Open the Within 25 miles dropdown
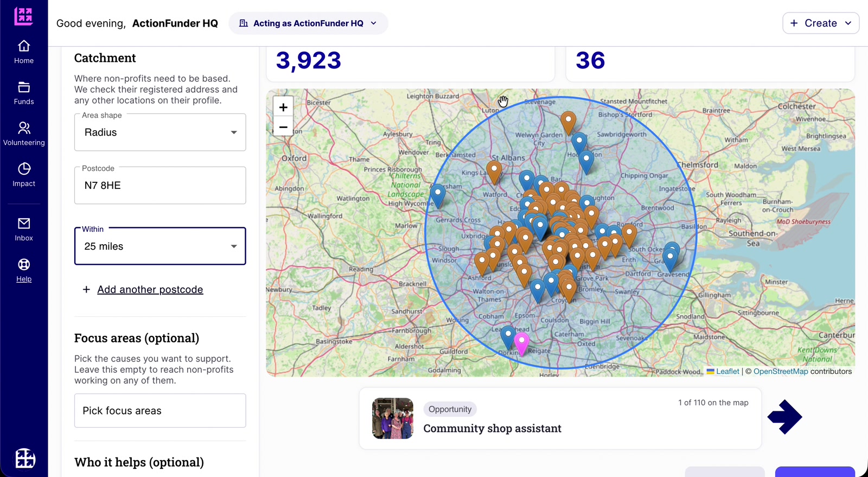 coord(160,246)
